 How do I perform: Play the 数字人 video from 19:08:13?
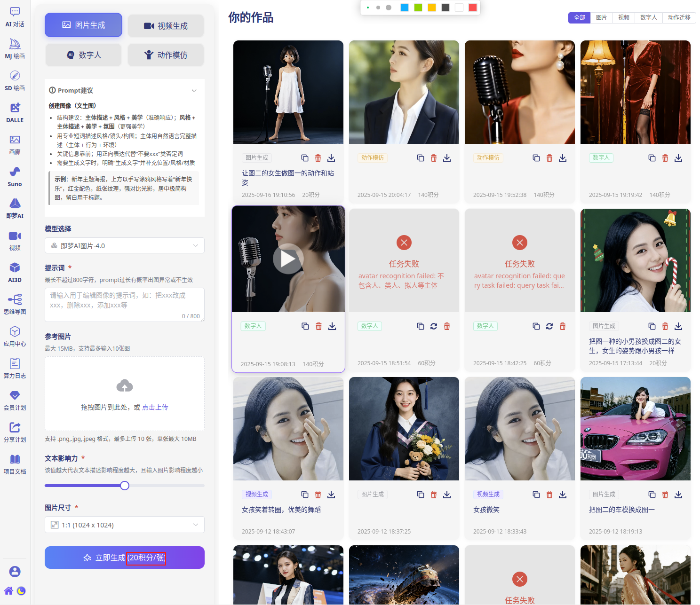[x=288, y=259]
